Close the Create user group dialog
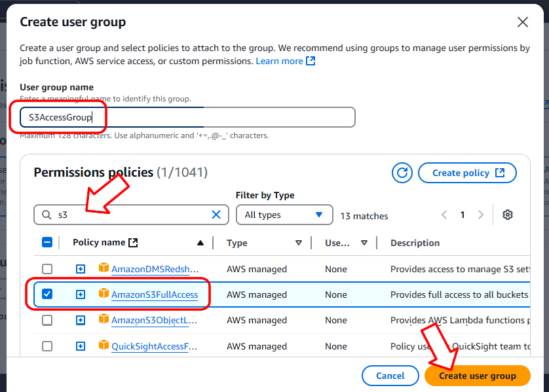 (522, 22)
